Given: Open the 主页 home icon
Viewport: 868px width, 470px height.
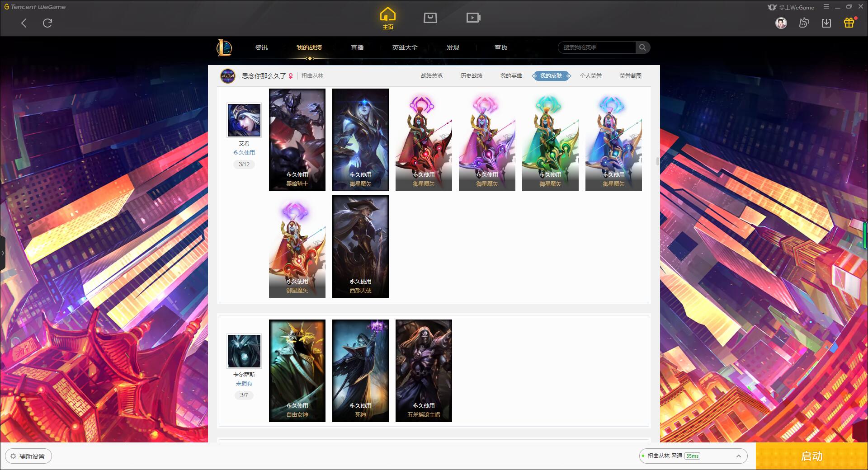Looking at the screenshot, I should pos(387,19).
